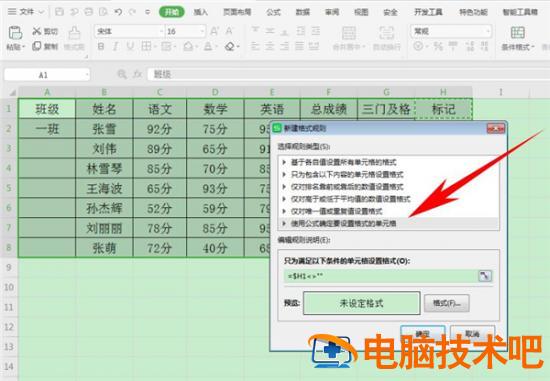Click the Undo arrow icon
Viewport: 550px width, 381px height.
click(x=118, y=12)
